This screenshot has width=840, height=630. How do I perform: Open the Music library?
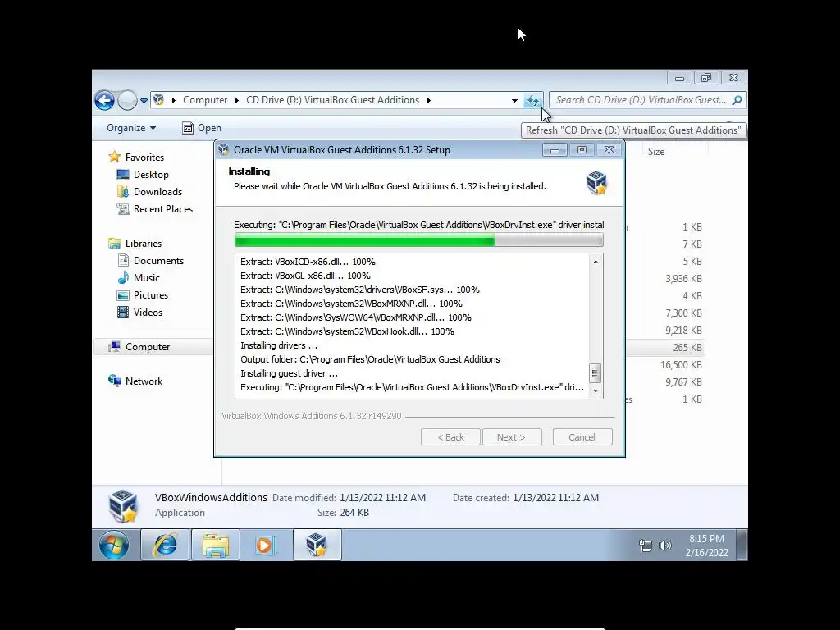coord(147,278)
